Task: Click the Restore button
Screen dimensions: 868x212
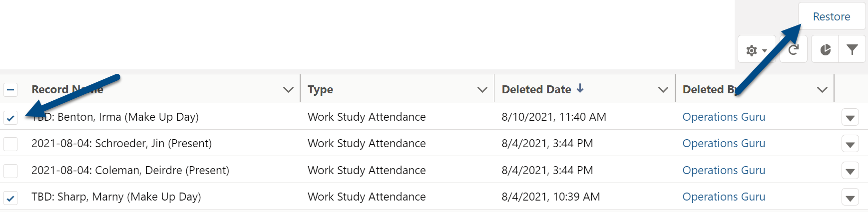Action: (x=832, y=16)
